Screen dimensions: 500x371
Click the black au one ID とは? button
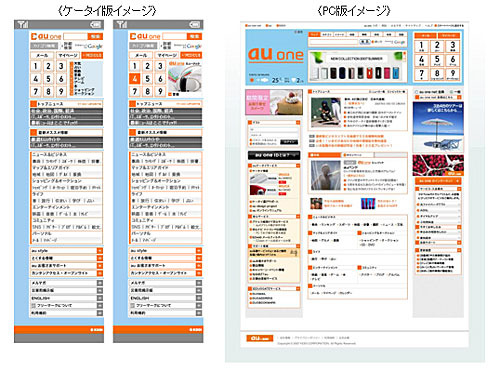pyautogui.click(x=274, y=155)
